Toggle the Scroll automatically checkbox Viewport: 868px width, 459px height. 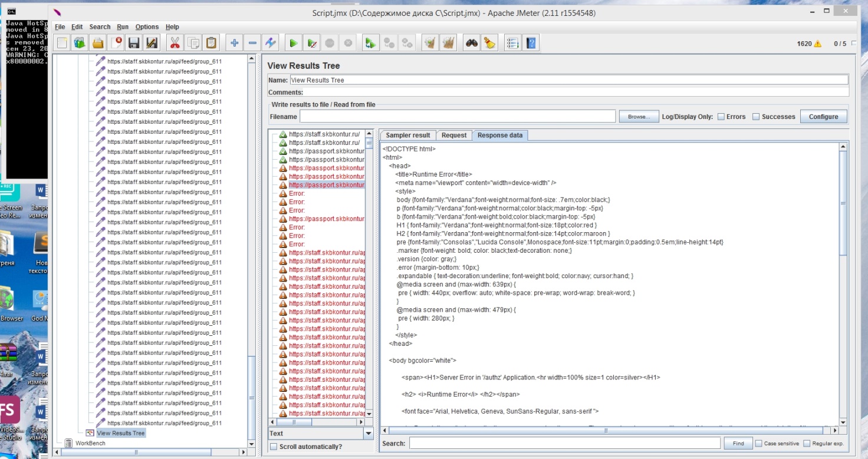(x=274, y=447)
